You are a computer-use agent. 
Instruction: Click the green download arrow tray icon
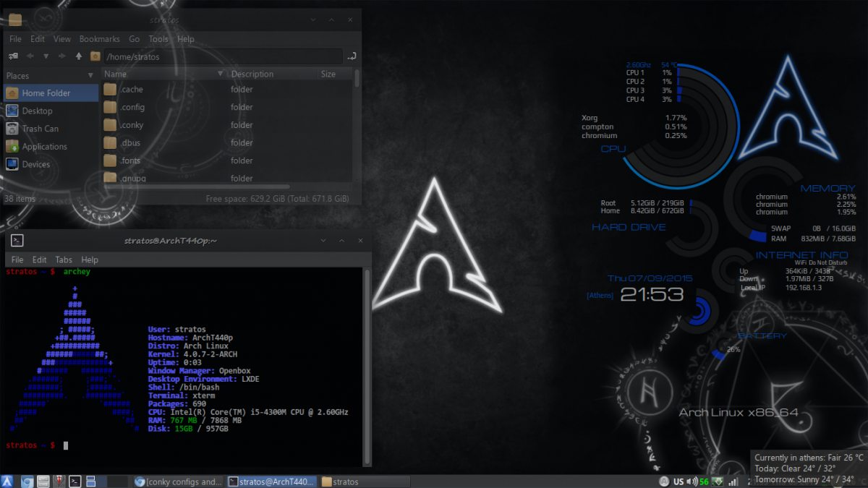pos(718,481)
